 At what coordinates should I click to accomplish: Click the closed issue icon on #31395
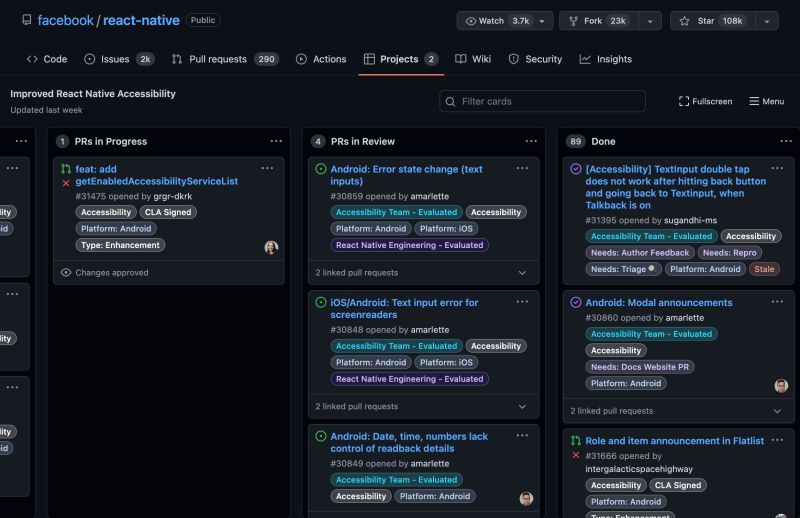click(576, 169)
